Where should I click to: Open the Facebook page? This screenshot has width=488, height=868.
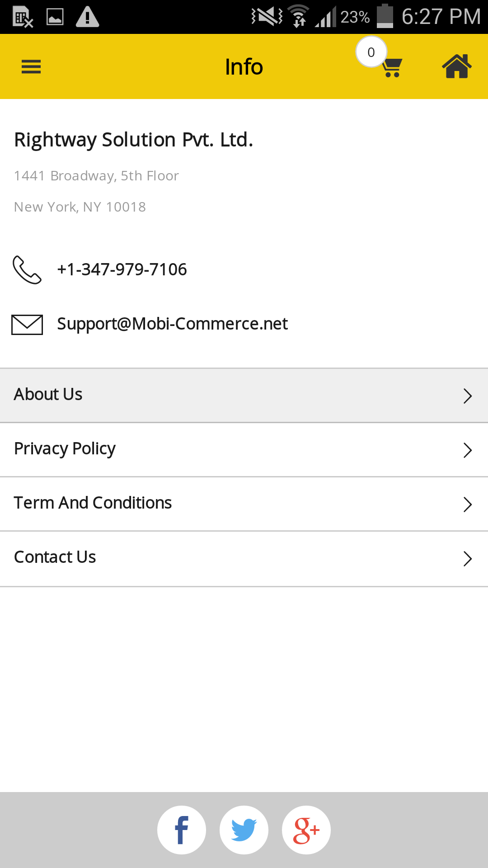tap(182, 830)
